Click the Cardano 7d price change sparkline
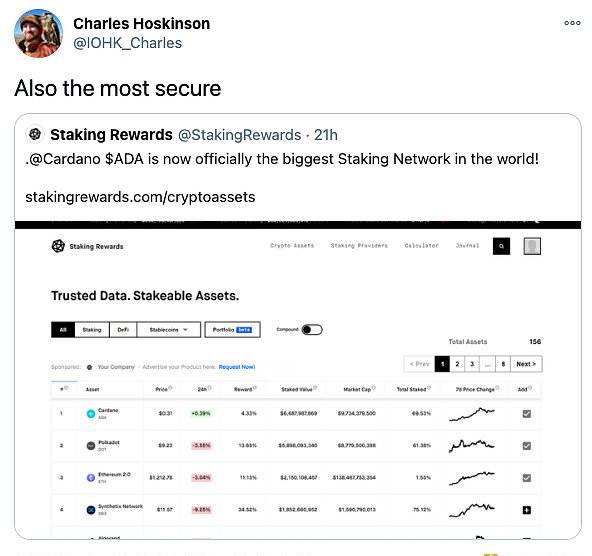 (472, 414)
